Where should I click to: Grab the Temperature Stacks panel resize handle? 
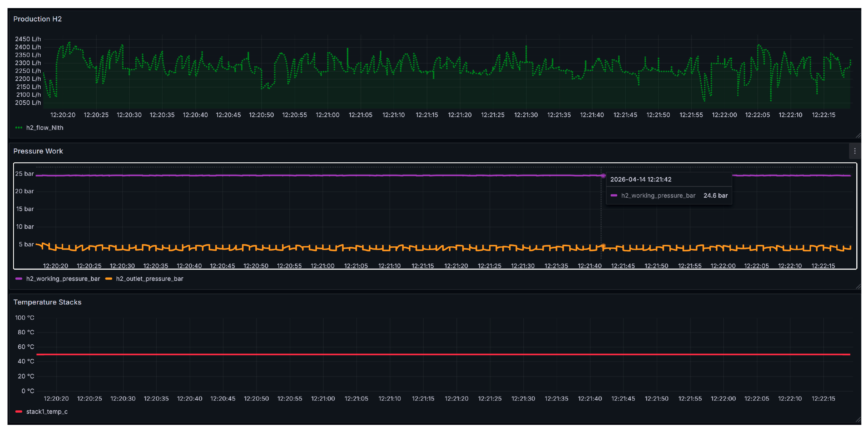pyautogui.click(x=858, y=419)
